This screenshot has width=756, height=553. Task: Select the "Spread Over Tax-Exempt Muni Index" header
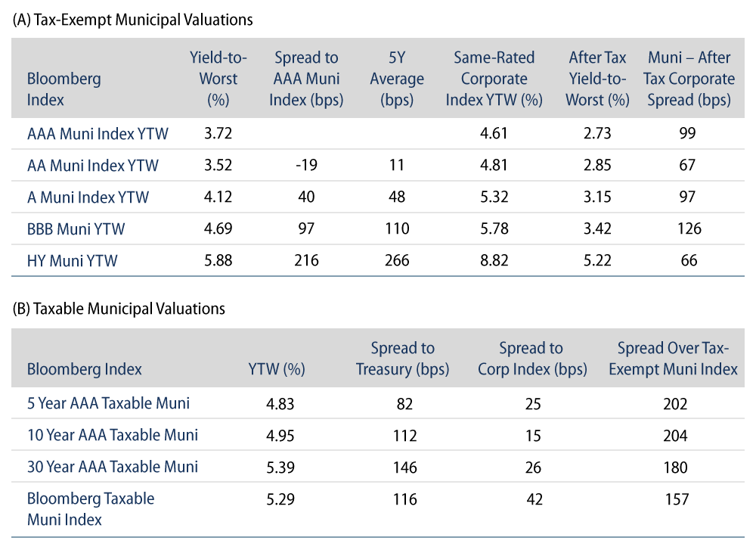coord(677,359)
